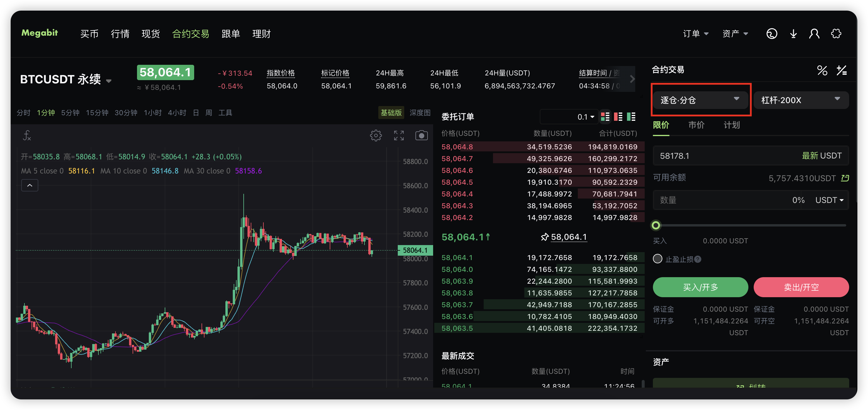Select 日 chart interval
This screenshot has height=410, width=868.
point(196,113)
